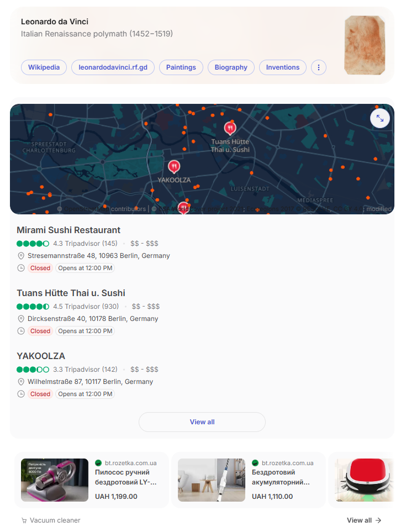This screenshot has height=532, width=406.
Task: Open the Leonardo da Vinci portrait thumbnail
Action: pos(365,45)
